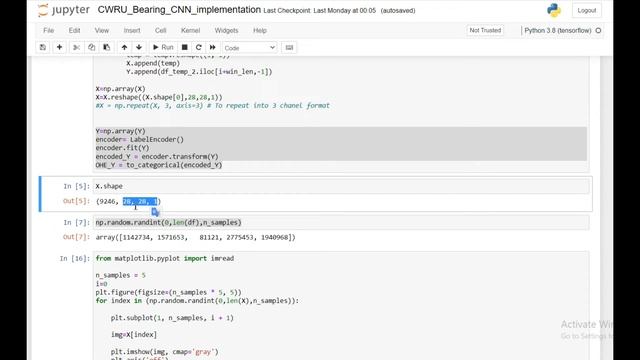Click the commented np.repeat code line
Viewport: 640px width, 360px height.
[213, 106]
